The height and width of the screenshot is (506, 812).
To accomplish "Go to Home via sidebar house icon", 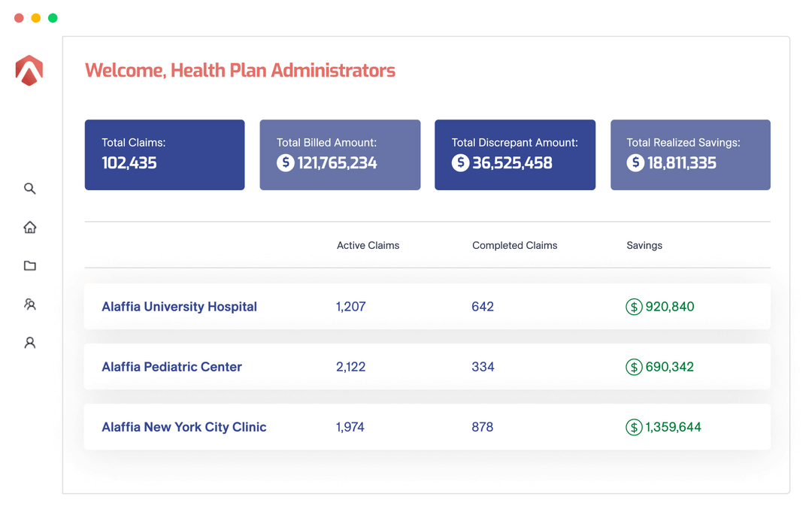I will pyautogui.click(x=30, y=227).
